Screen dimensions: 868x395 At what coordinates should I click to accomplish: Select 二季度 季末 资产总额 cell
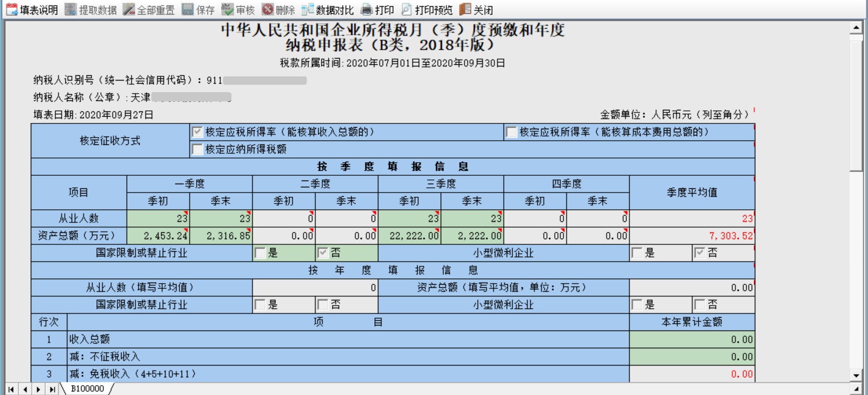coord(347,235)
